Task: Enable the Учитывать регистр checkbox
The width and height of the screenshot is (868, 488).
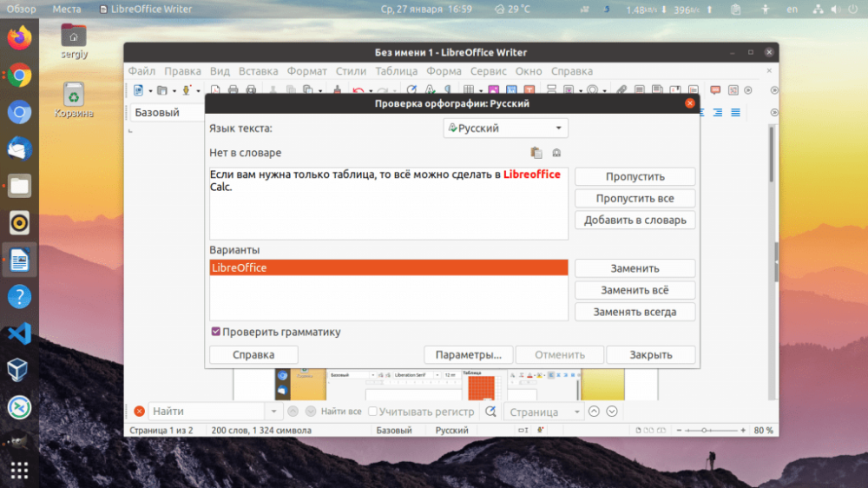Action: point(373,412)
